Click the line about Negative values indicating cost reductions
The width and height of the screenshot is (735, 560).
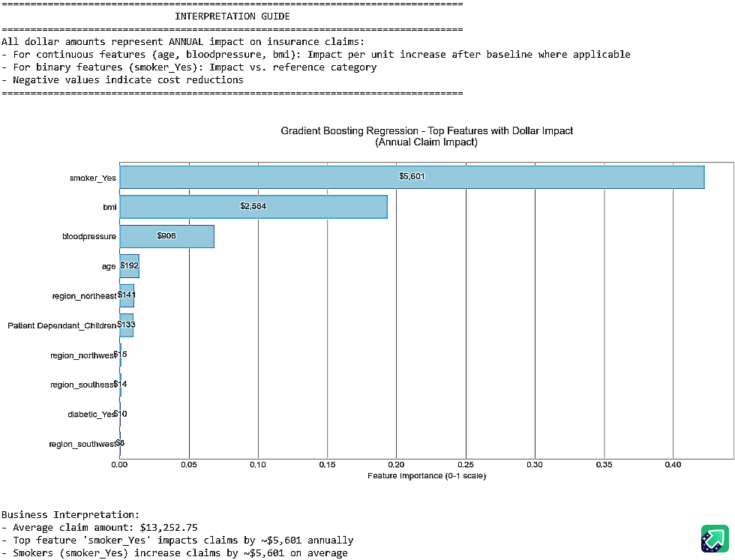123,79
